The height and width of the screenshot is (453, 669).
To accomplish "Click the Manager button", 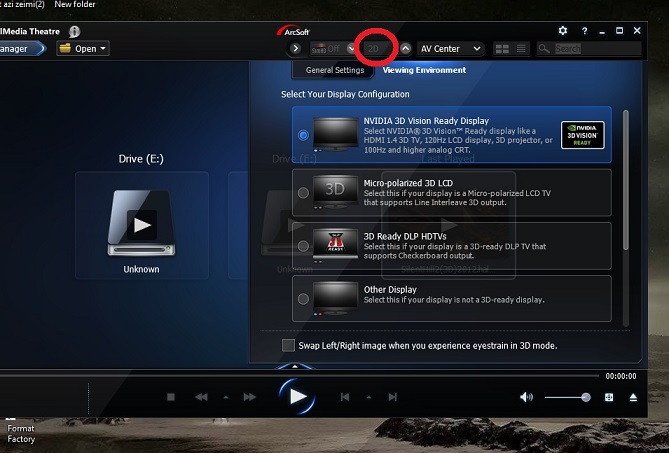I will 21,49.
